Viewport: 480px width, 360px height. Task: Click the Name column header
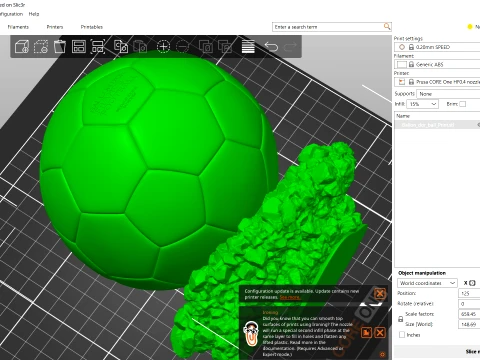pyautogui.click(x=437, y=116)
